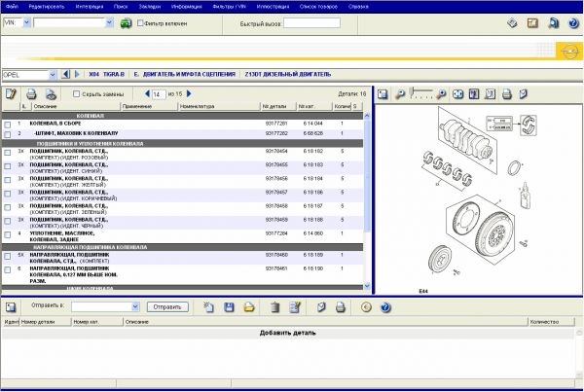Toggle the 'Фильтр включен' checkbox

click(x=140, y=23)
